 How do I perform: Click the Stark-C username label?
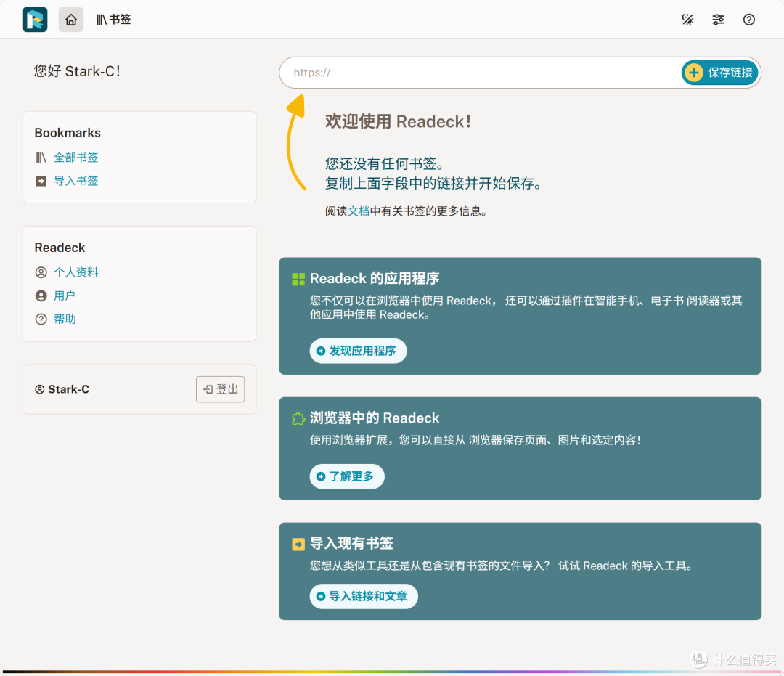pos(68,389)
